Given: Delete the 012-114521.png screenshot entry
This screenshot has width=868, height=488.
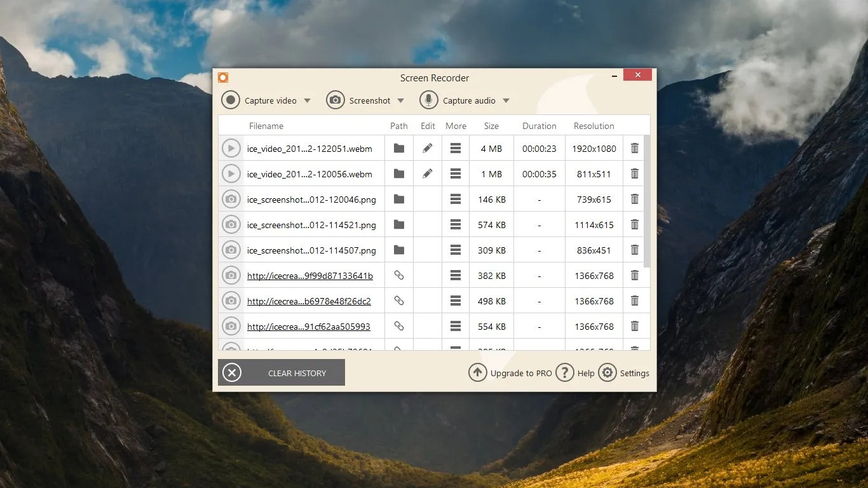Looking at the screenshot, I should coord(634,224).
